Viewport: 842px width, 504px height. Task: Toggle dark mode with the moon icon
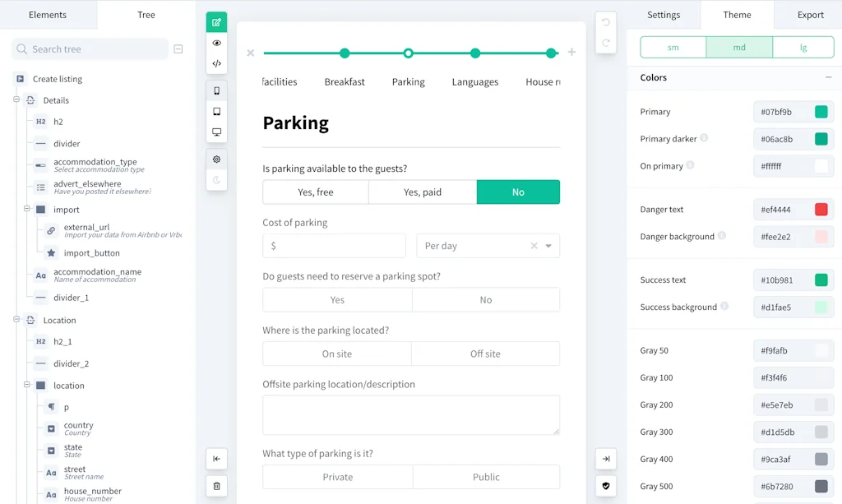pos(216,180)
